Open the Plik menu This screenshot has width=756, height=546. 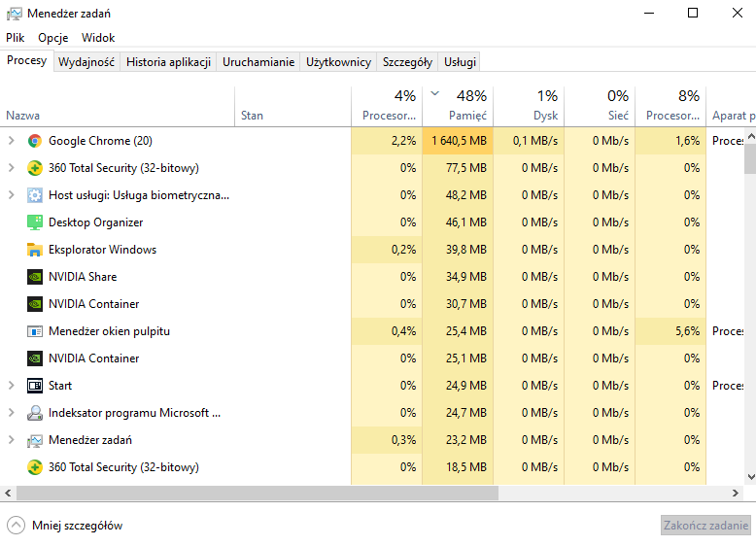pyautogui.click(x=16, y=38)
